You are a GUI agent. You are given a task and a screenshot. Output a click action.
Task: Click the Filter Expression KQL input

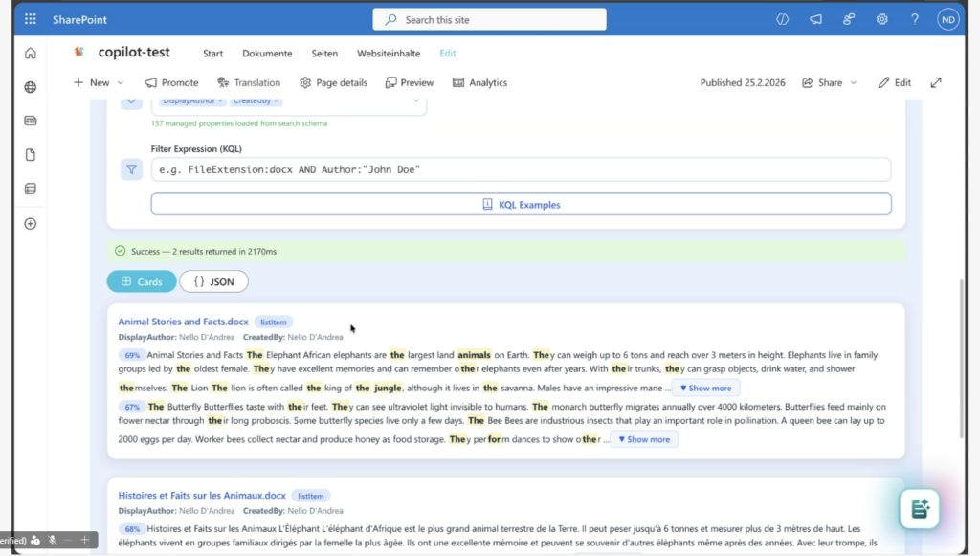[x=521, y=169]
